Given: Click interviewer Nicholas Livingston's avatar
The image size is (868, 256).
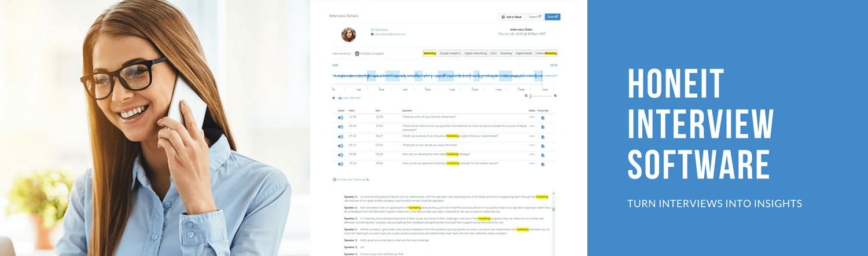Looking at the screenshot, I should 357,53.
